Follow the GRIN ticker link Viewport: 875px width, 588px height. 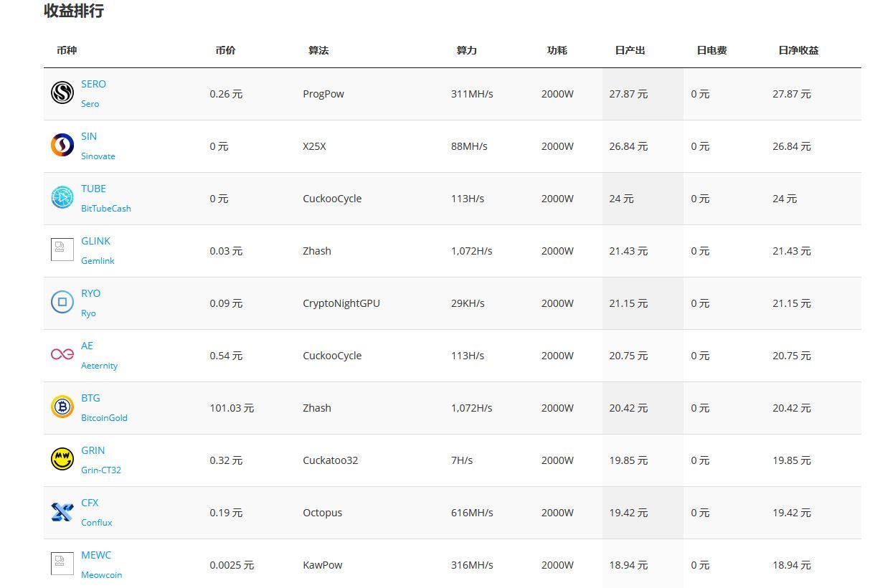click(93, 450)
